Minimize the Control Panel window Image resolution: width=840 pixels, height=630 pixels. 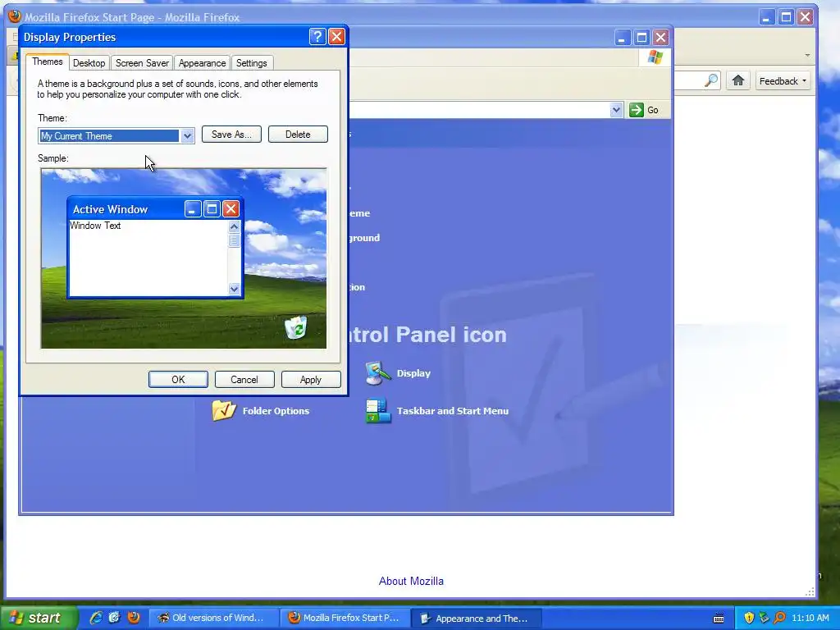pyautogui.click(x=622, y=38)
